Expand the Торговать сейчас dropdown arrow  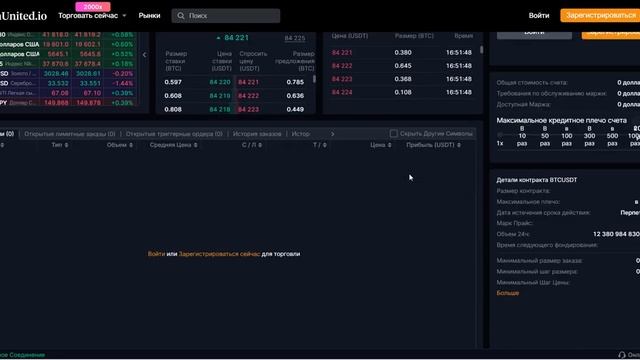[x=124, y=16]
